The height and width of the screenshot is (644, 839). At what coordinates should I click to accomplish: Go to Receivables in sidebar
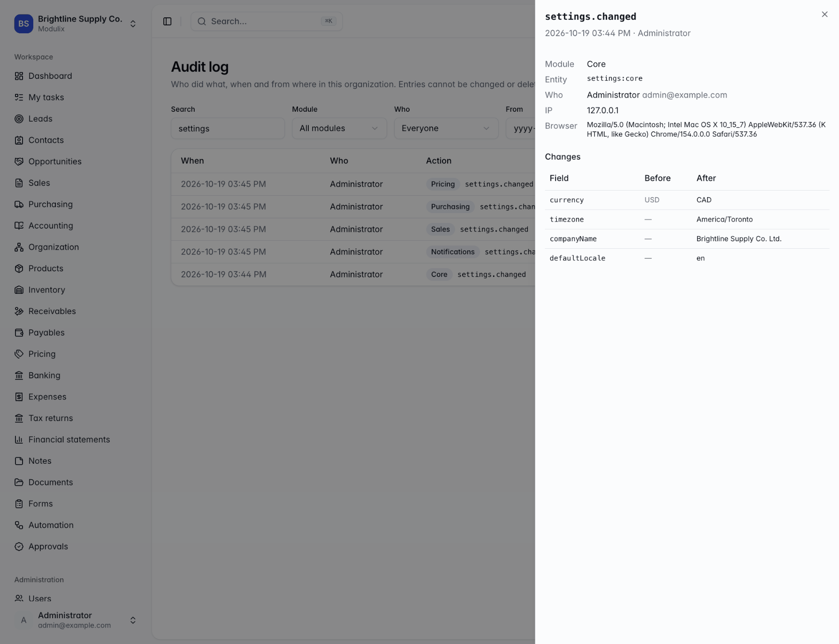pos(76,311)
